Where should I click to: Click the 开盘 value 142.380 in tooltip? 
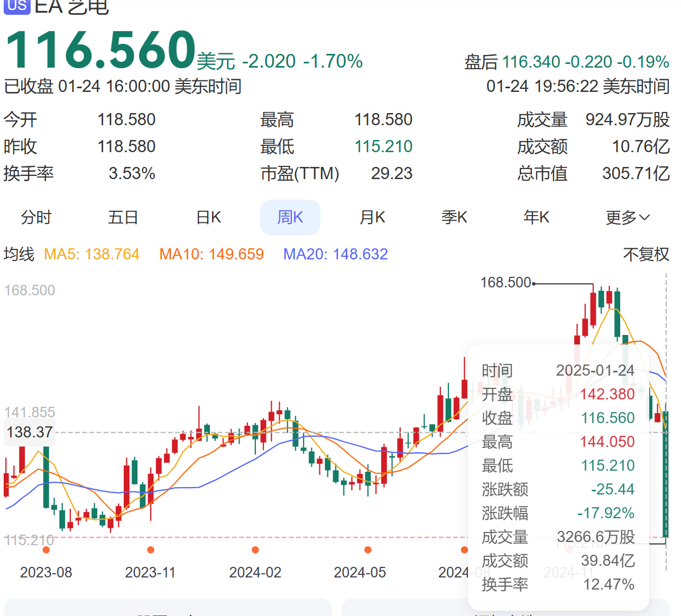click(x=608, y=394)
